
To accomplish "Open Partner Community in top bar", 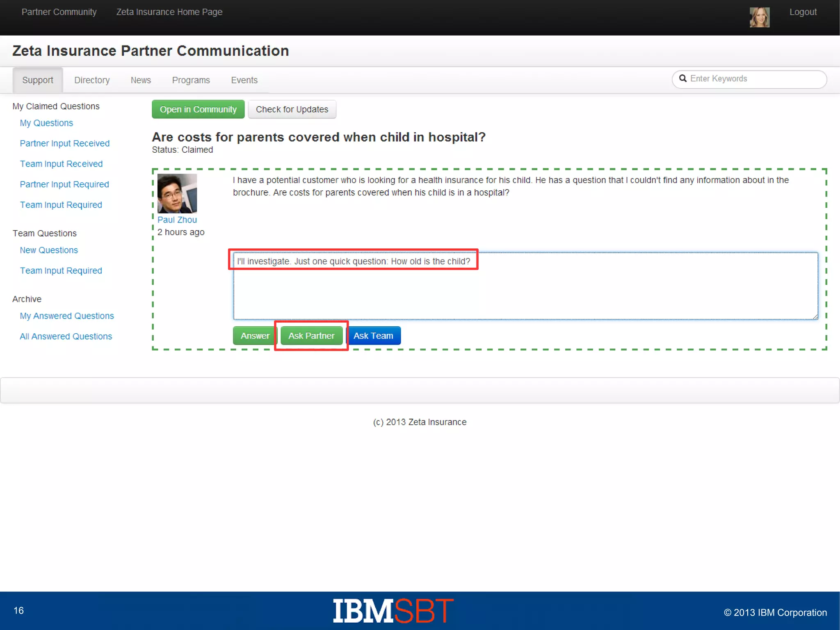I will tap(59, 12).
